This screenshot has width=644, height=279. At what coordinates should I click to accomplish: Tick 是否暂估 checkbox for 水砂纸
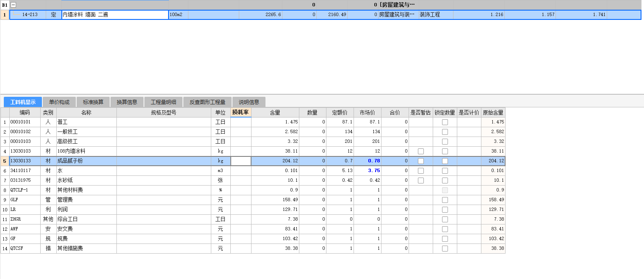click(x=421, y=181)
